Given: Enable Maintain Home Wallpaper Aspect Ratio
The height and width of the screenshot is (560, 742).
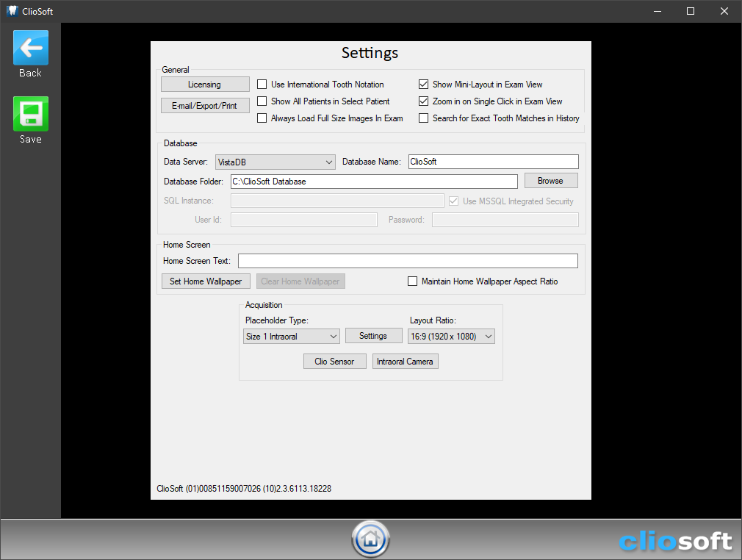Looking at the screenshot, I should pos(412,281).
